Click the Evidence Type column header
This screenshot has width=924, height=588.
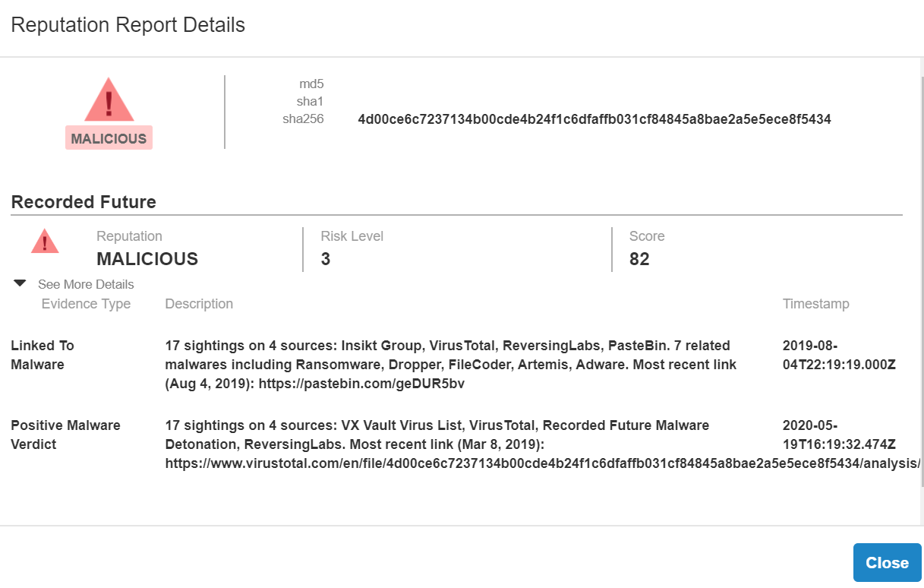point(86,304)
